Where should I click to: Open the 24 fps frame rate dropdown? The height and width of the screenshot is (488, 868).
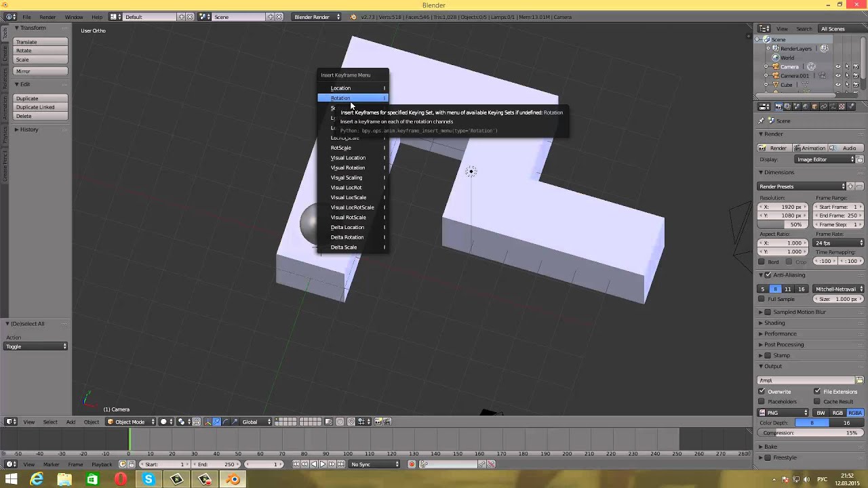[839, 243]
